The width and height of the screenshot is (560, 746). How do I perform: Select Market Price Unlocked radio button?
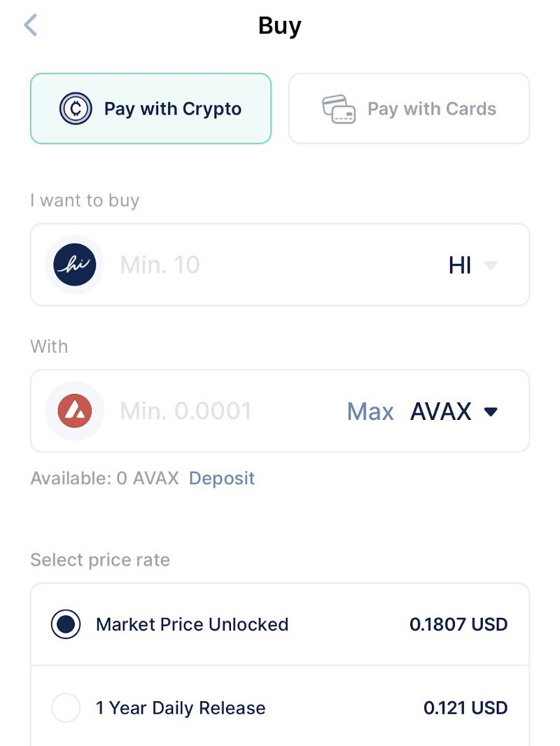(66, 624)
